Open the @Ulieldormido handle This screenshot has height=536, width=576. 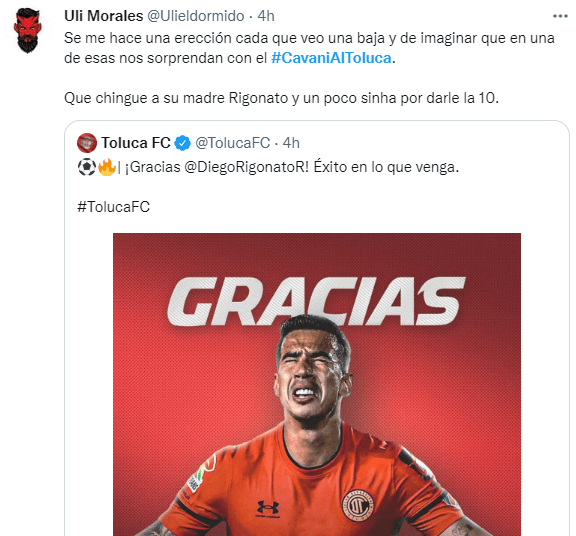pos(195,16)
